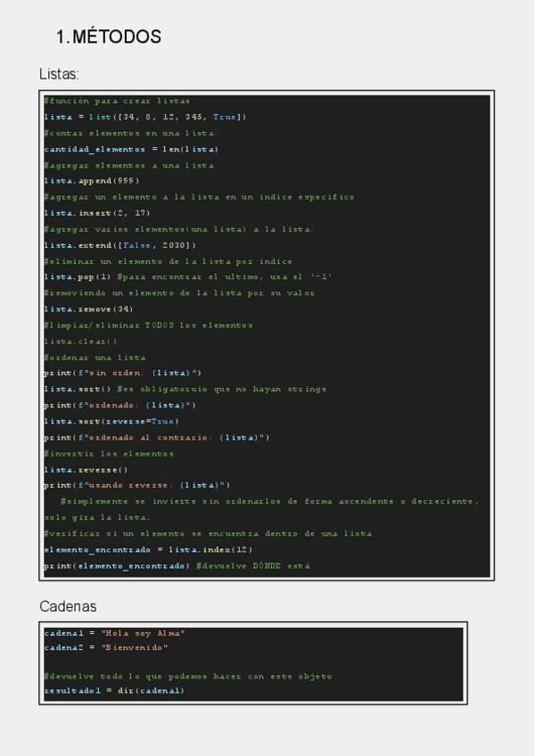
Task: Click the "resultado1 = dir(cadena1)" line
Action: [114, 690]
